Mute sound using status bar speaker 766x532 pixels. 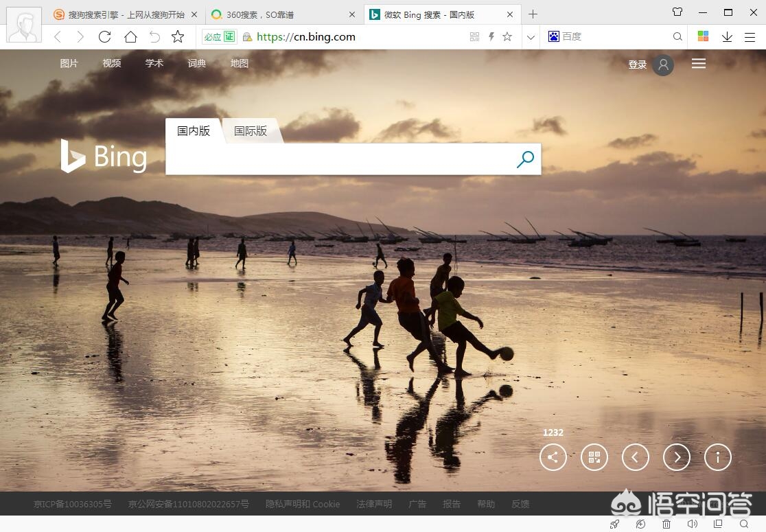click(x=693, y=524)
